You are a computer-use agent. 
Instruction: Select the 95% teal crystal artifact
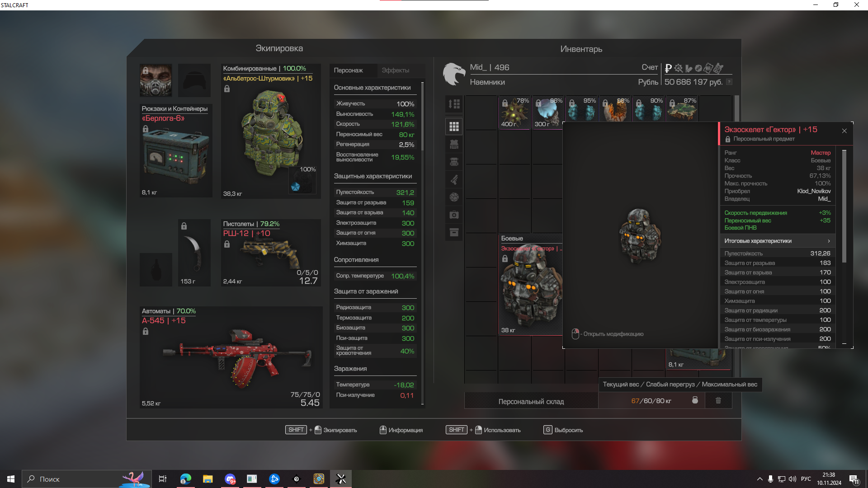(581, 109)
